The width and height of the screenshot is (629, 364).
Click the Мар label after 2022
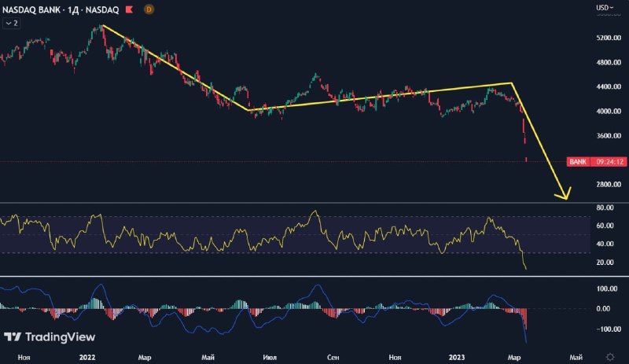coord(145,357)
